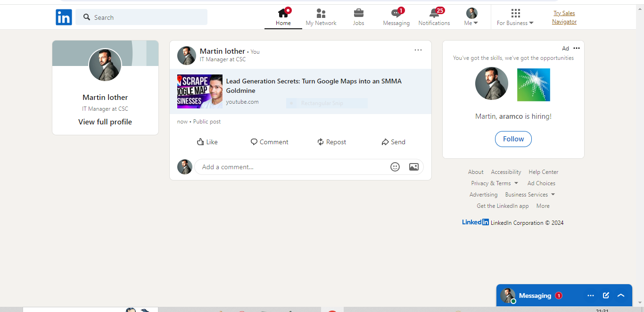The width and height of the screenshot is (644, 312).
Task: Open Advertising footer link
Action: (x=483, y=195)
